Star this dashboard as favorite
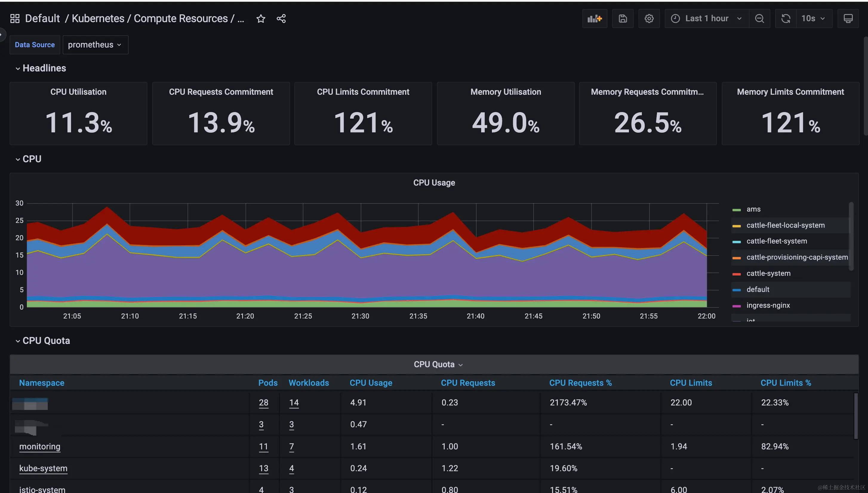This screenshot has width=868, height=493. (x=261, y=19)
